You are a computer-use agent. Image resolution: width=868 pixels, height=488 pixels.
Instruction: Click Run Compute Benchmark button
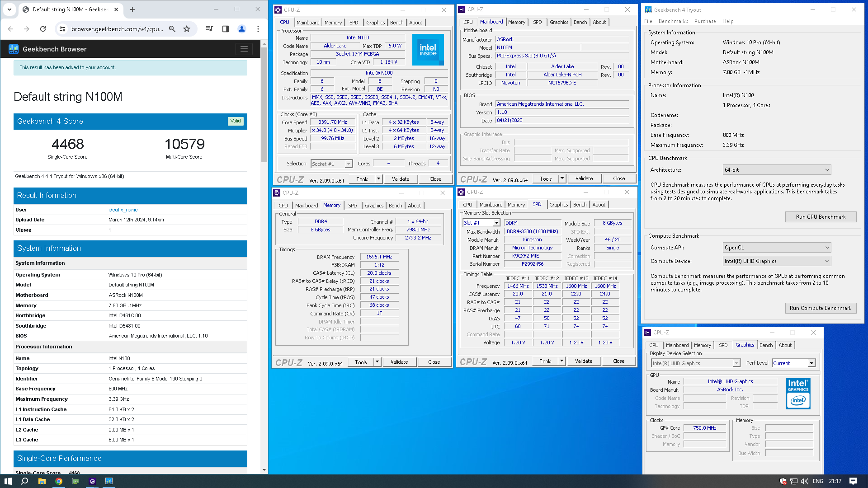[x=821, y=308]
